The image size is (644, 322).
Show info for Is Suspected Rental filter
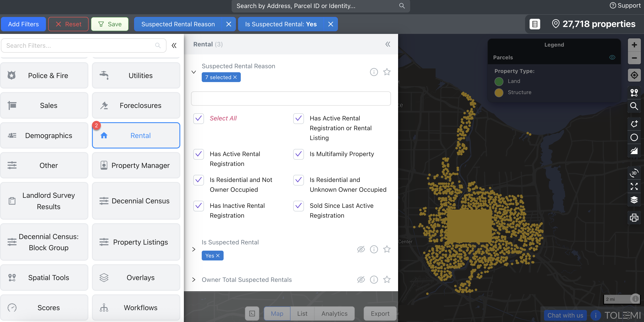pos(374,249)
